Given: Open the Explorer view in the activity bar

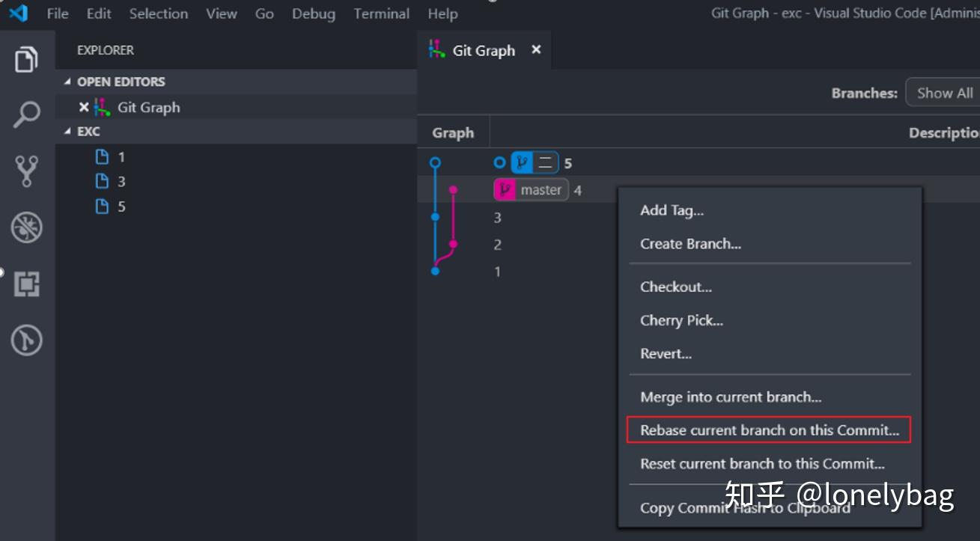Looking at the screenshot, I should pos(27,58).
